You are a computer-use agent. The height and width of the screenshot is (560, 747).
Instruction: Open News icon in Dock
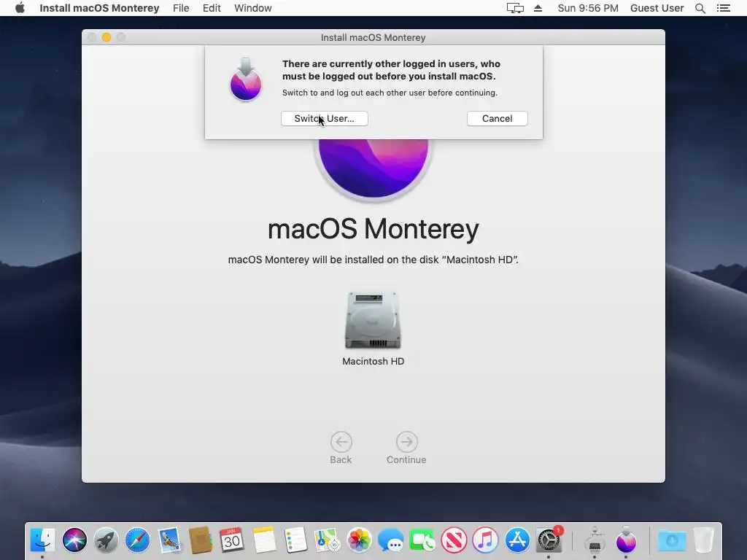pos(454,540)
